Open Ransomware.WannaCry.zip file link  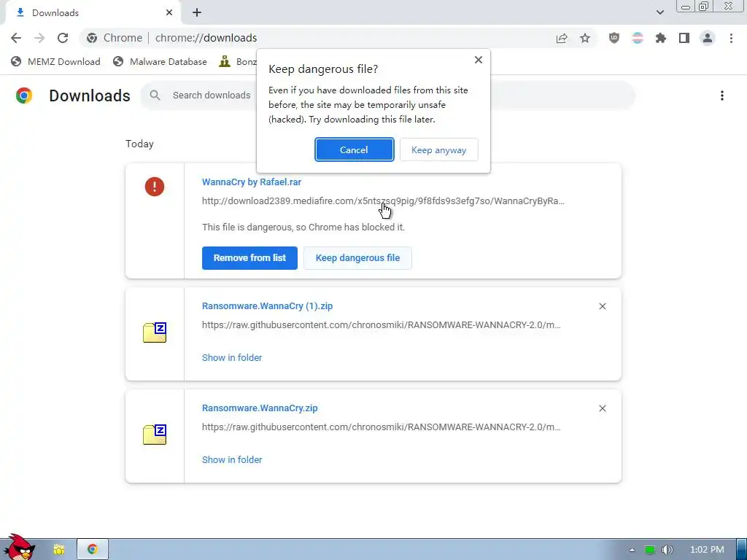(260, 408)
